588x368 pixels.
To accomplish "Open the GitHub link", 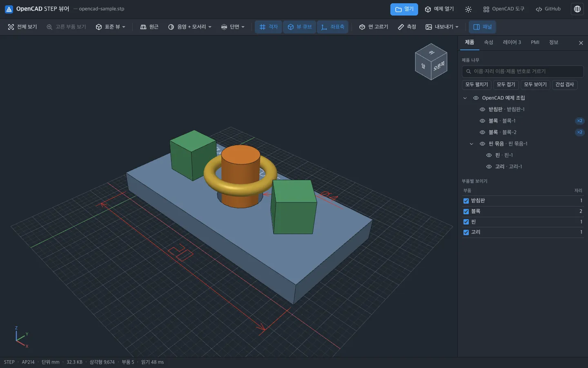I will click(548, 9).
